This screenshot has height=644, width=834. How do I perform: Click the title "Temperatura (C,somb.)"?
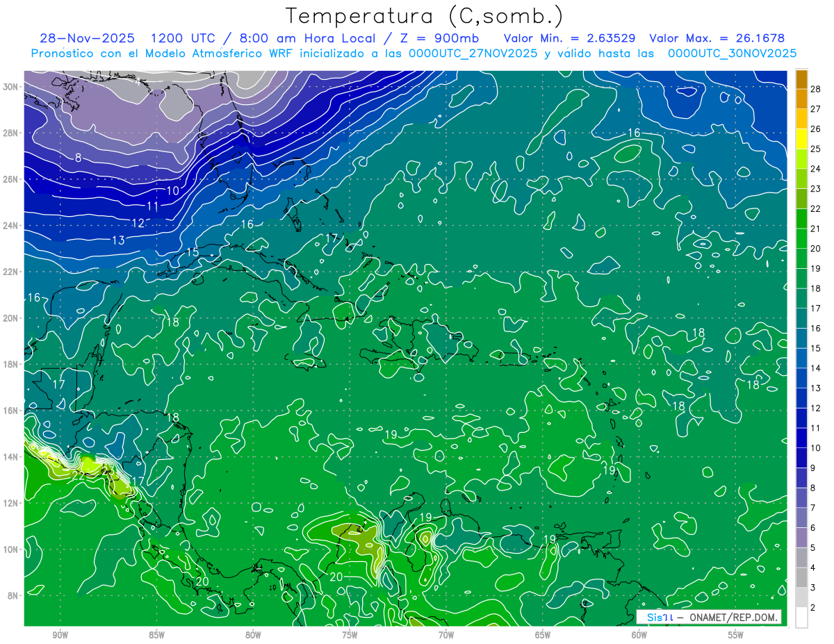coord(424,16)
